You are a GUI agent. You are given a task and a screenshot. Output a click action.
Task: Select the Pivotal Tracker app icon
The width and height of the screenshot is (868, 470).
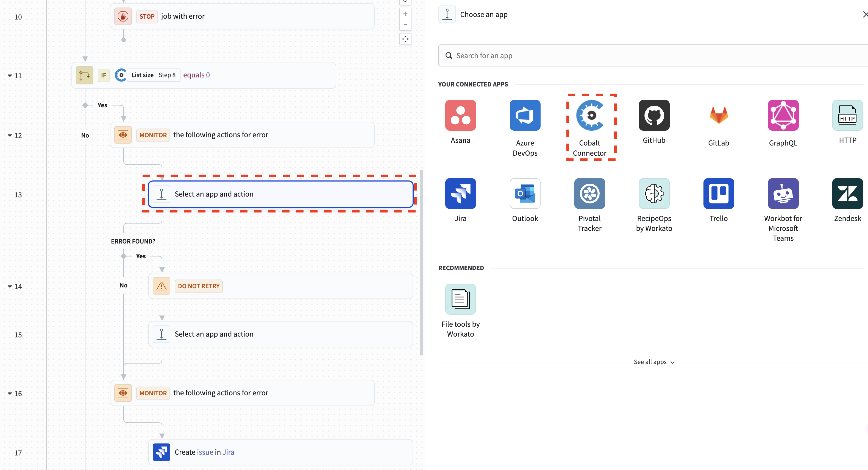(x=589, y=193)
